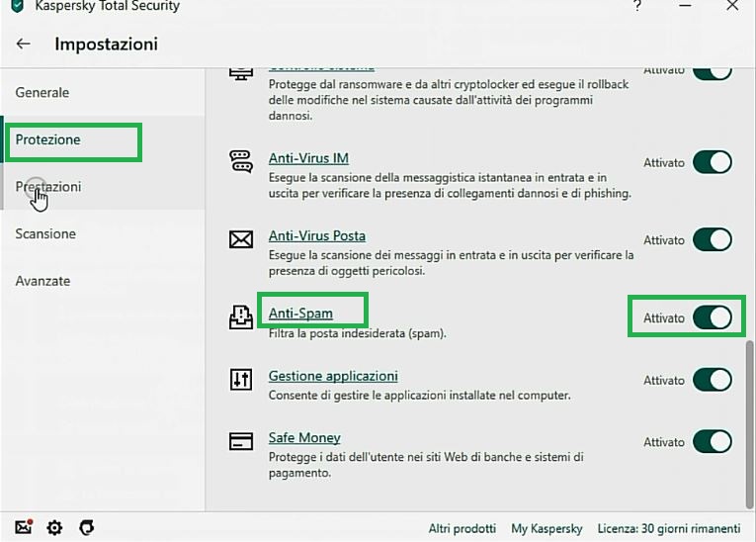The width and height of the screenshot is (756, 542).
Task: Open the Gestione applicazioni link
Action: tap(333, 376)
